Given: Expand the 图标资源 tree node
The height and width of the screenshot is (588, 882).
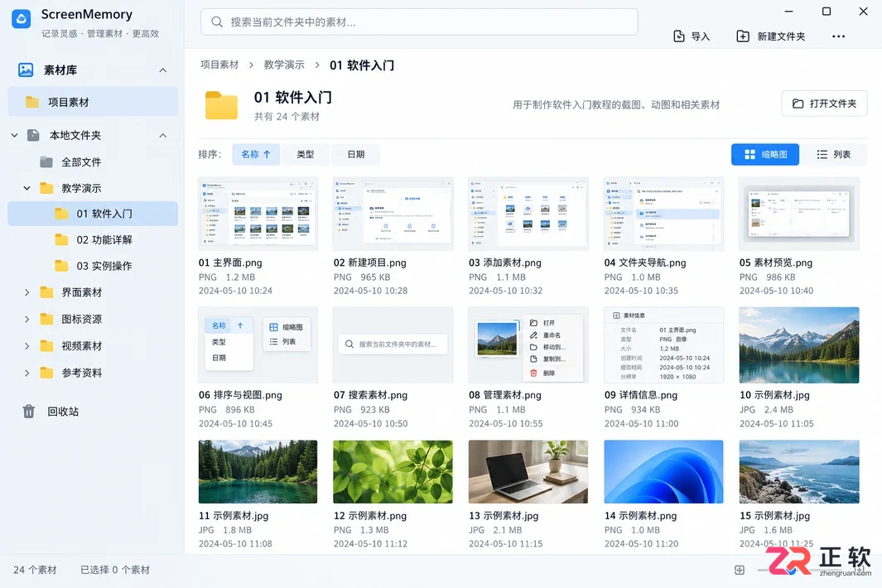Looking at the screenshot, I should tap(27, 319).
